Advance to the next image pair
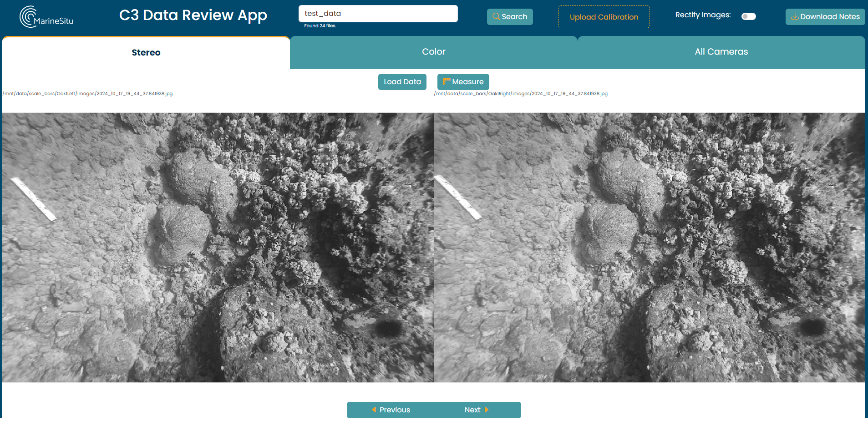868x421 pixels. tap(477, 410)
